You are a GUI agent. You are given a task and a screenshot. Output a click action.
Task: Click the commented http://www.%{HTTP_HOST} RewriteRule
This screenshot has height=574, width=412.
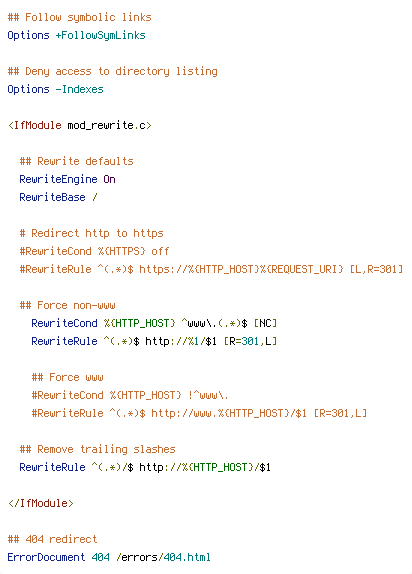click(x=199, y=413)
